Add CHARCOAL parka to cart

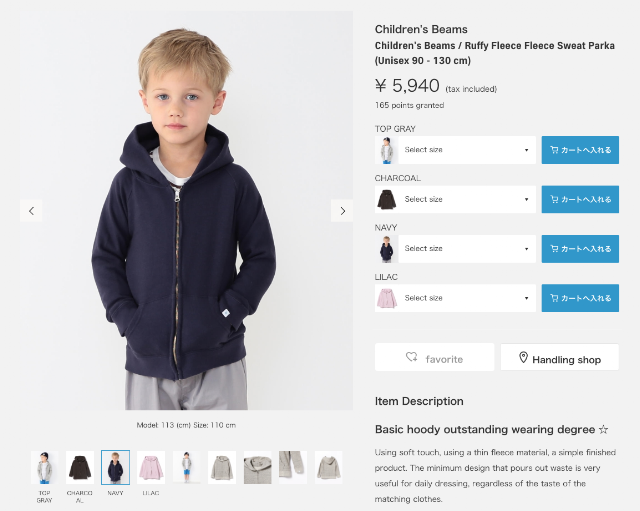point(580,199)
